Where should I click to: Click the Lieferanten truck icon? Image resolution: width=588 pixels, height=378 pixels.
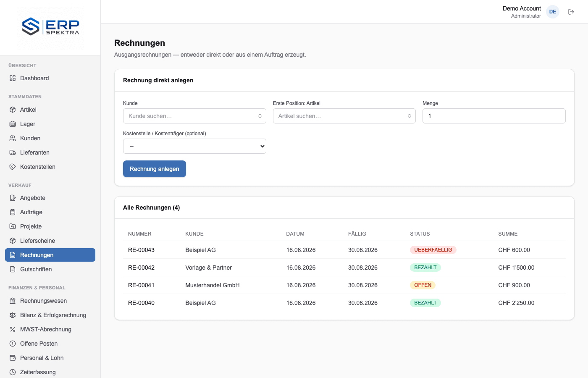[13, 152]
